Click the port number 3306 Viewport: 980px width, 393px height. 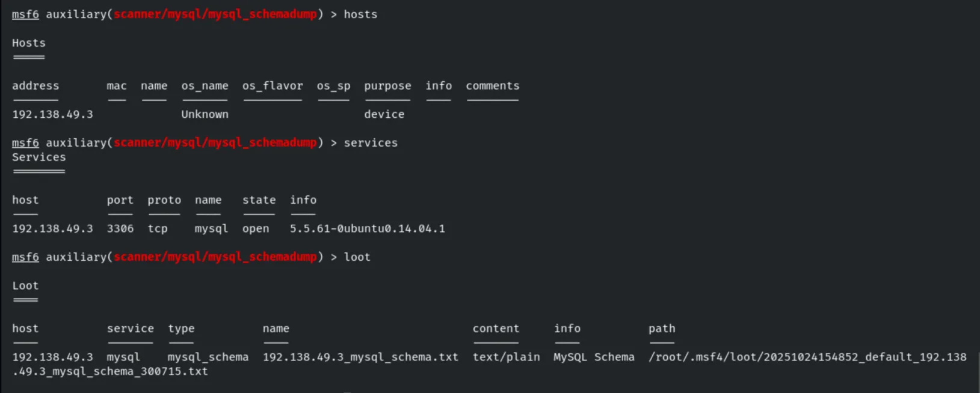pyautogui.click(x=120, y=228)
